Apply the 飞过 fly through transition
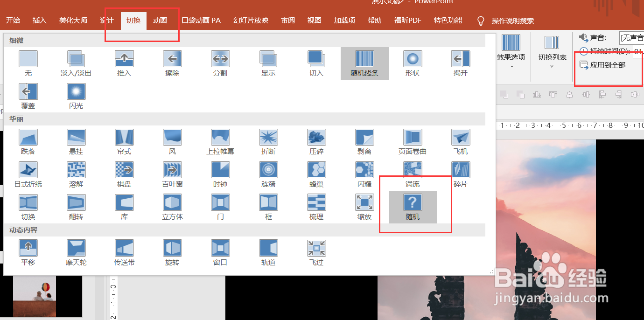 click(x=316, y=253)
